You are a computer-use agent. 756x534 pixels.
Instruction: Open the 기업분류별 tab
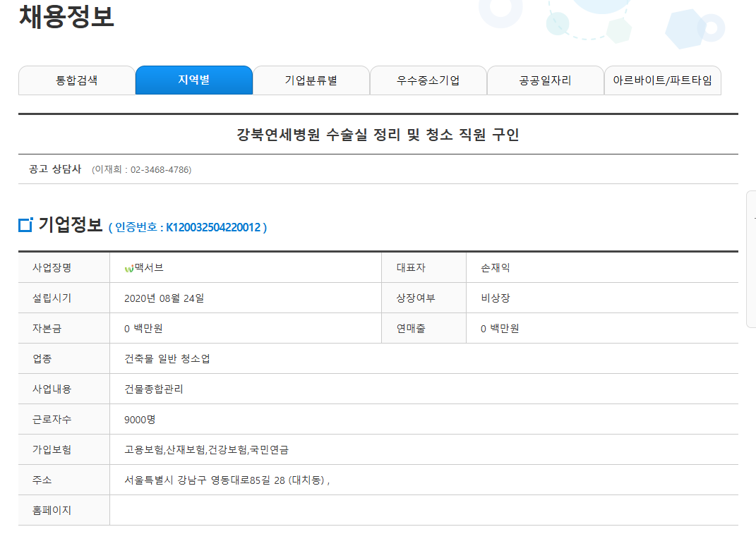(x=311, y=80)
